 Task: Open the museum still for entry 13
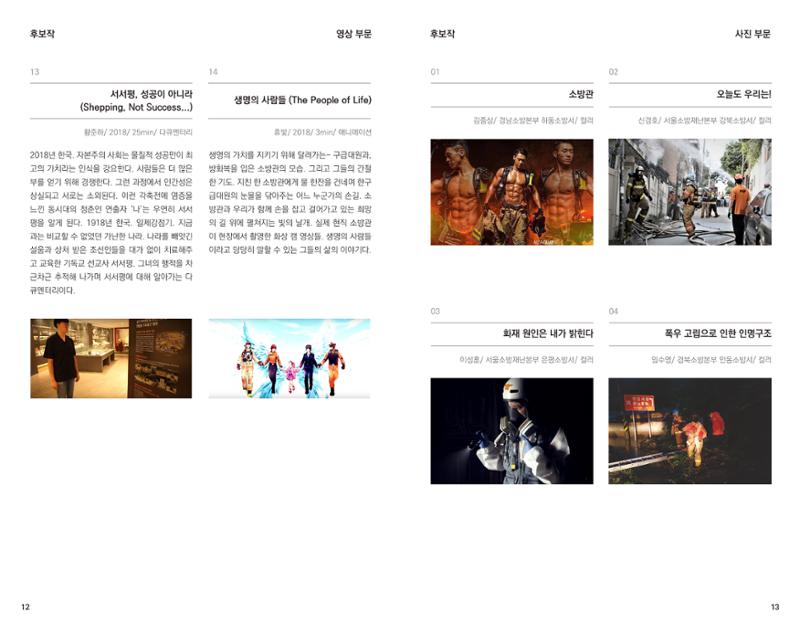(x=111, y=359)
